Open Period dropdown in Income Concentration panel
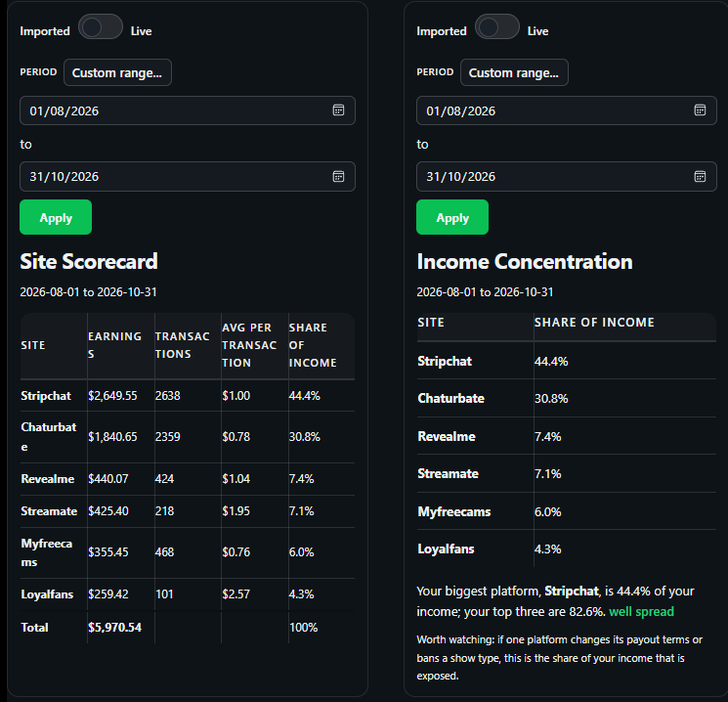This screenshot has width=728, height=702. (x=514, y=72)
